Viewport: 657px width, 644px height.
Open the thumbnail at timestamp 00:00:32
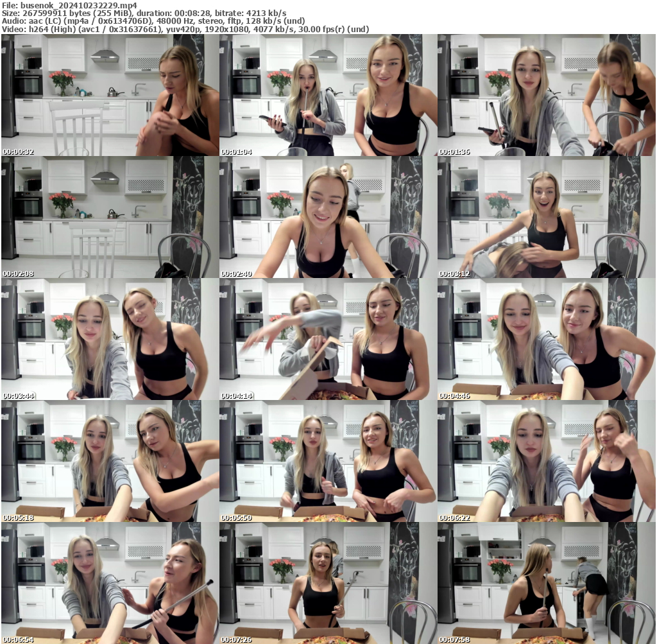point(109,94)
